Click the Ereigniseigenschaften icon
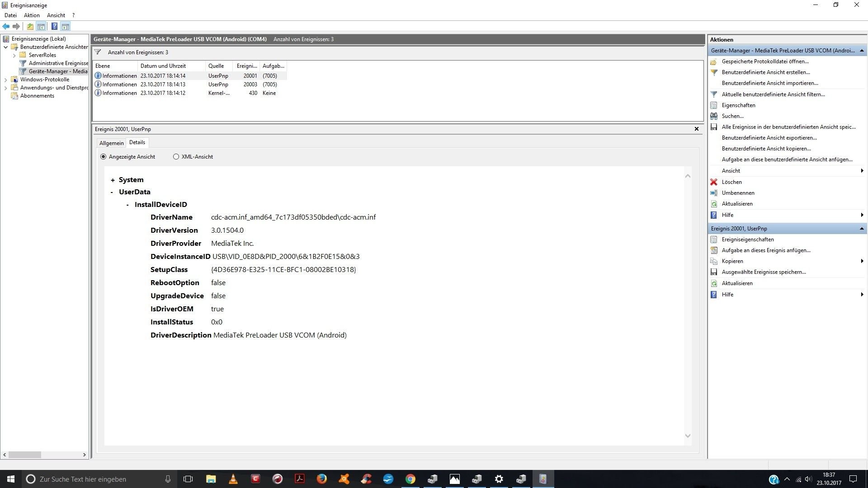The width and height of the screenshot is (868, 488). pos(714,239)
